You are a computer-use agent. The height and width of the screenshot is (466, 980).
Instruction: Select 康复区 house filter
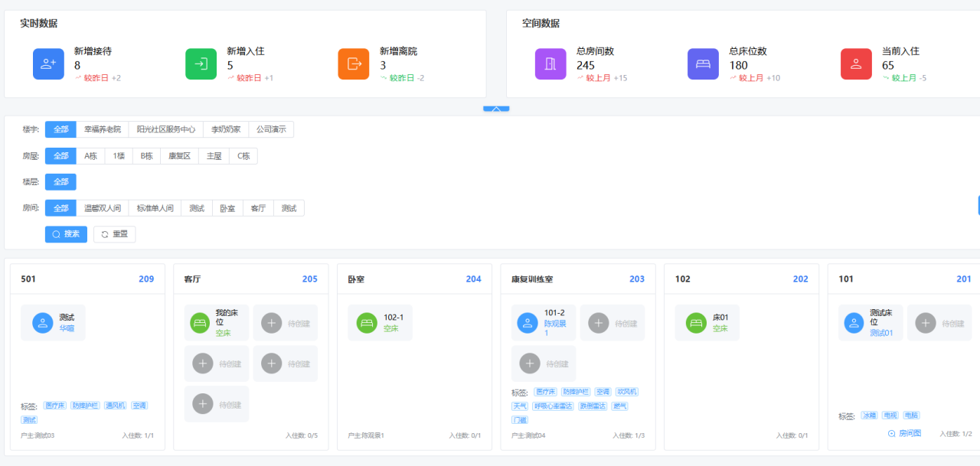[180, 156]
